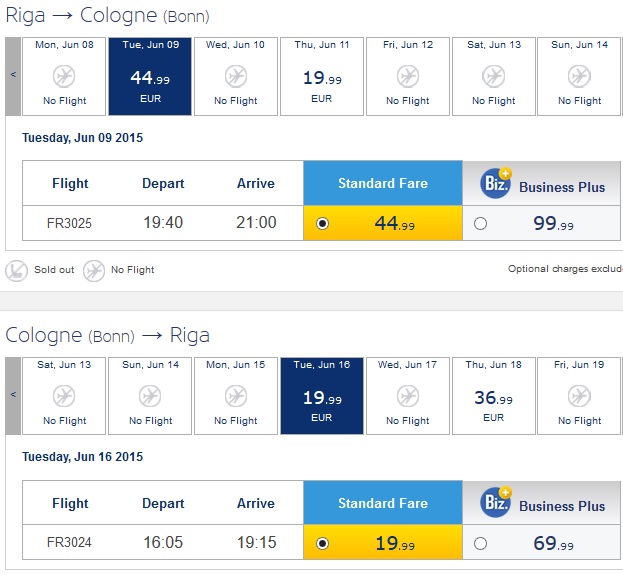623x579 pixels.
Task: Show earlier dates for Cologne to Riga
Action: [x=13, y=396]
